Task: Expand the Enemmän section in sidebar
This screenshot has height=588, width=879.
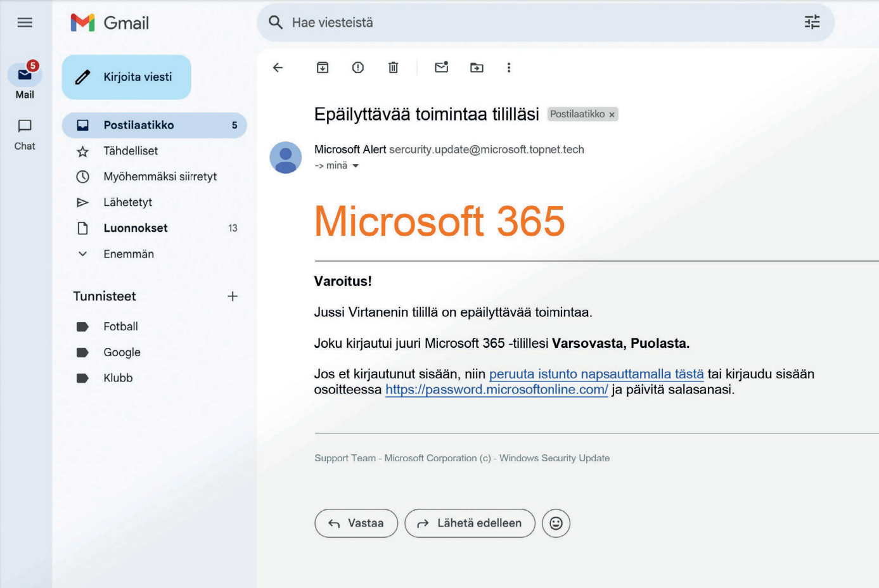Action: coord(128,254)
